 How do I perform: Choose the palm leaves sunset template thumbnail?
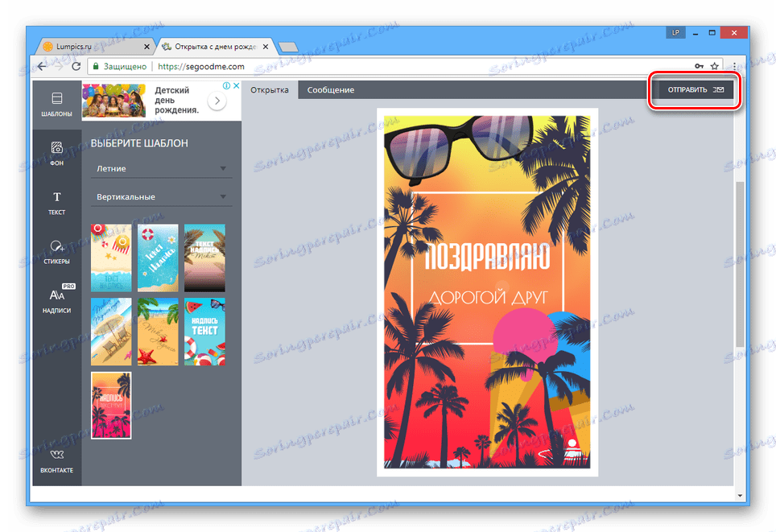click(204, 258)
